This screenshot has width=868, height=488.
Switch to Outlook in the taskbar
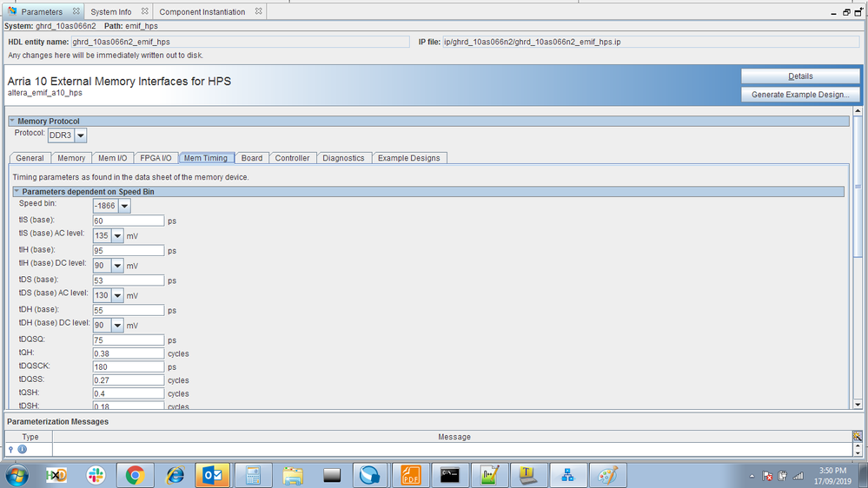[x=213, y=475]
